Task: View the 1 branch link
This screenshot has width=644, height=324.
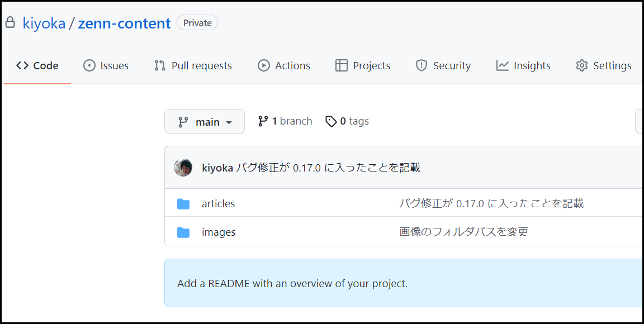Action: [285, 121]
